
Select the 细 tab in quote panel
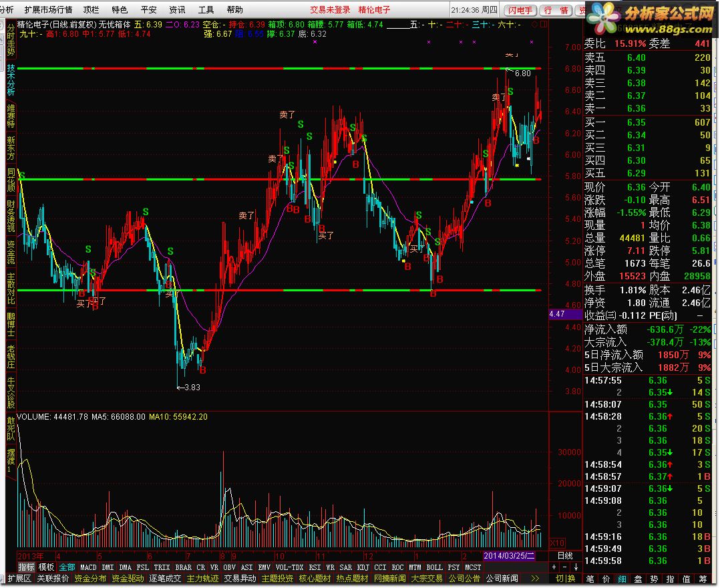(x=622, y=579)
